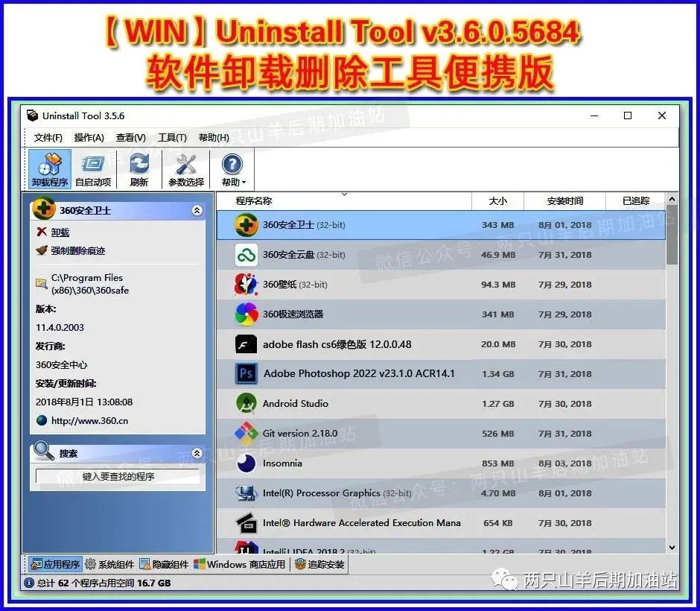Click the Intel Processor Graphics icon
This screenshot has width=700, height=611.
(246, 493)
